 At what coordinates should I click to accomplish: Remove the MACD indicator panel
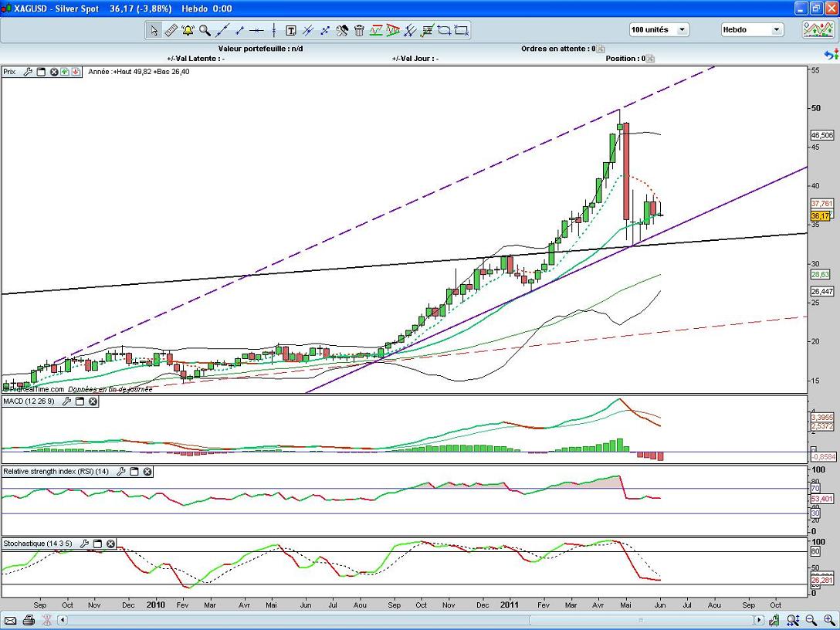pos(93,401)
